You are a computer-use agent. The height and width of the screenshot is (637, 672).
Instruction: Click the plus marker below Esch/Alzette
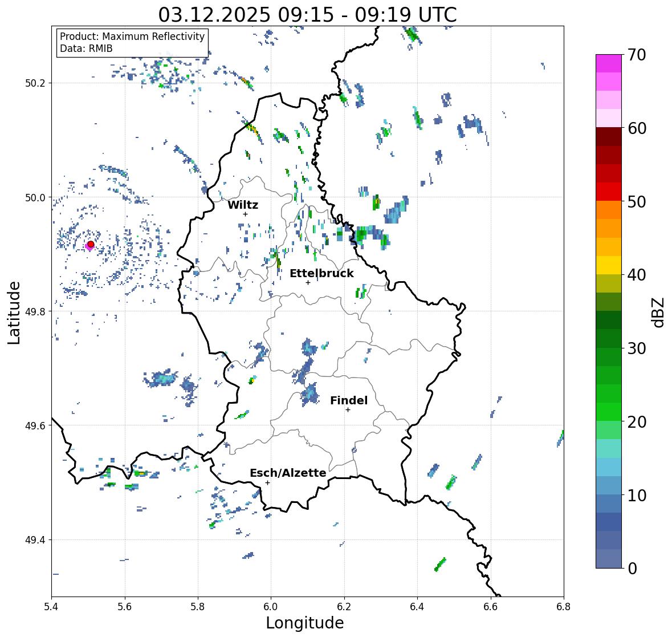click(267, 482)
